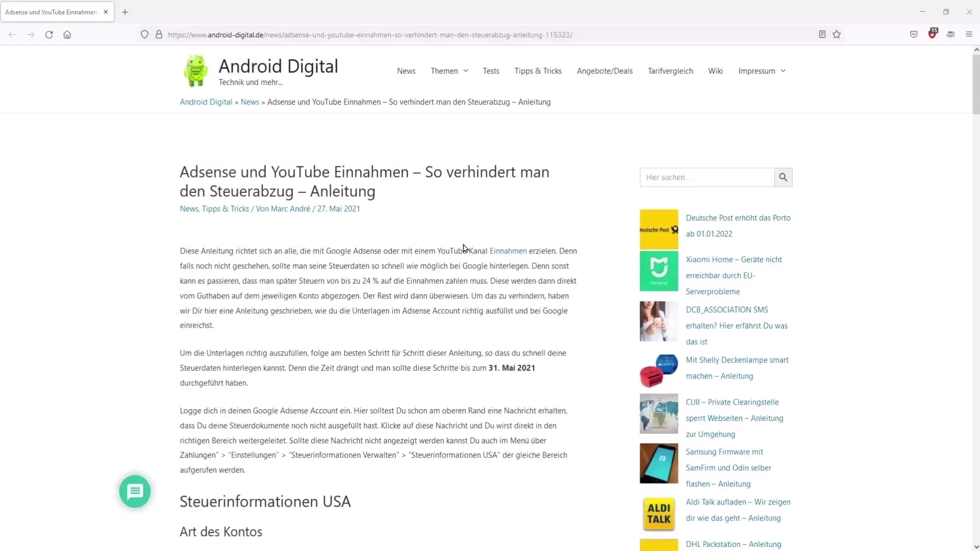Click the browser refresh icon
The width and height of the screenshot is (980, 551).
[49, 34]
